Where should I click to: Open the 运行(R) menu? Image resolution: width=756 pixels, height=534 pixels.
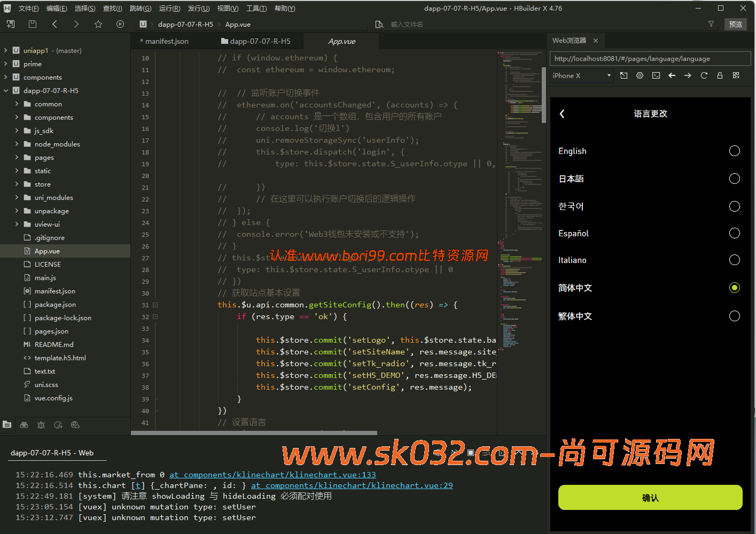click(169, 9)
